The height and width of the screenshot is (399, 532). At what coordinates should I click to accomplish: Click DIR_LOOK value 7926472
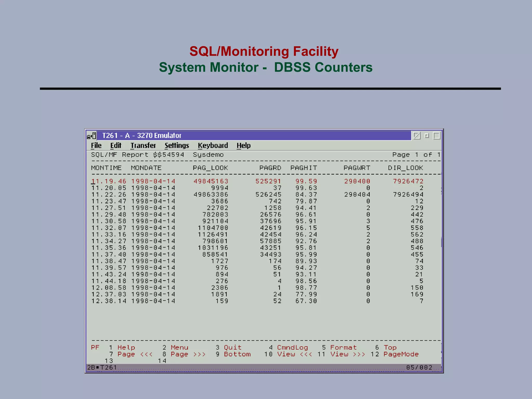click(408, 181)
